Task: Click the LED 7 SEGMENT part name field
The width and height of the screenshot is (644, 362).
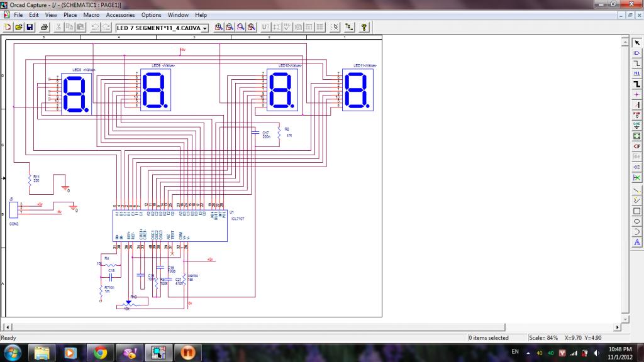Action: pyautogui.click(x=158, y=28)
